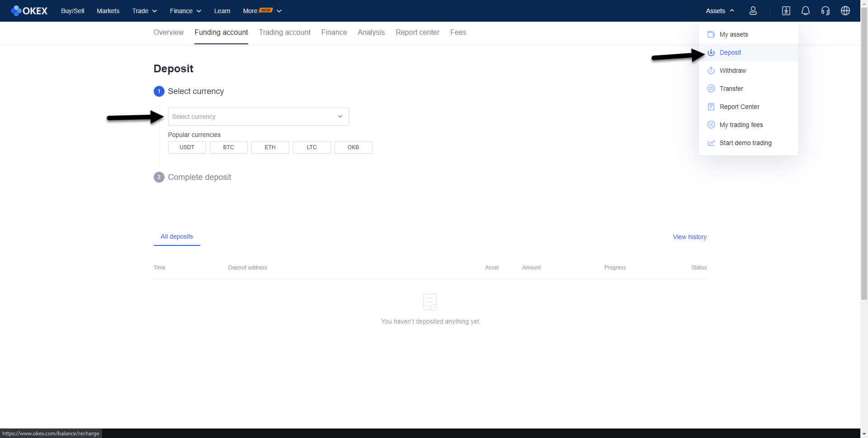The height and width of the screenshot is (438, 868).
Task: Switch to the Analysis tab
Action: coord(371,33)
